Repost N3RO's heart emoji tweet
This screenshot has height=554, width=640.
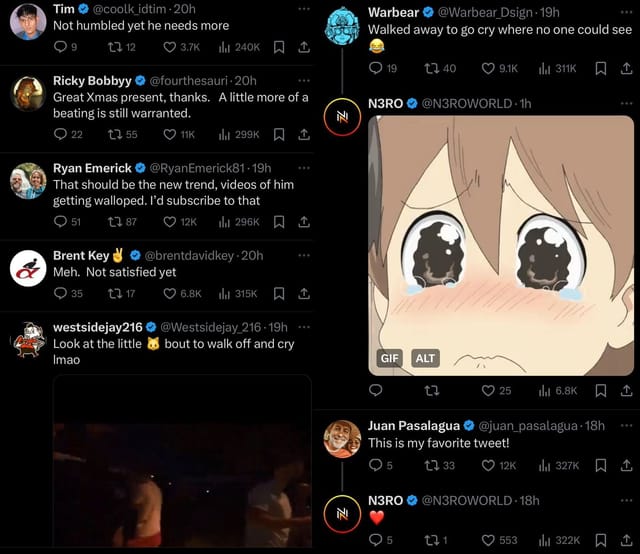[x=433, y=540]
